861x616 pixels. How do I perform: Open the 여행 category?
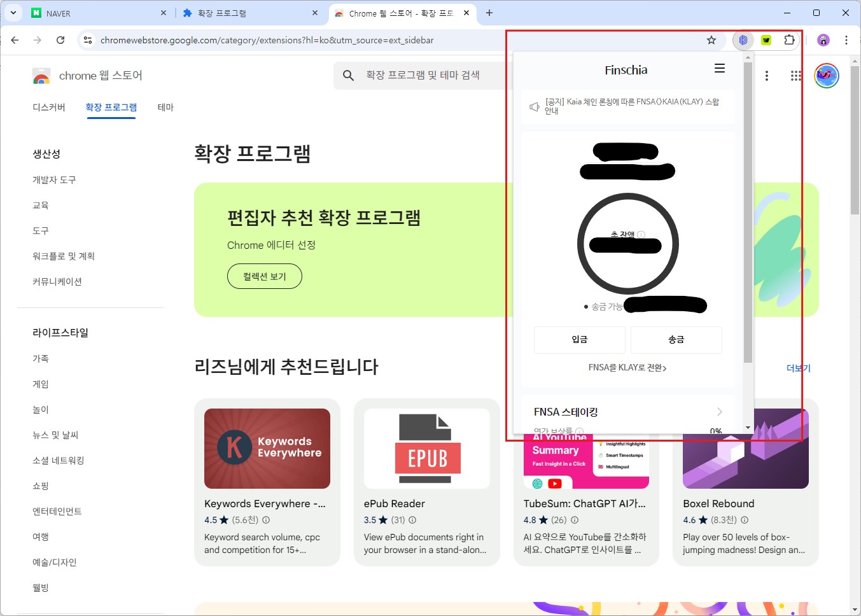(x=41, y=537)
